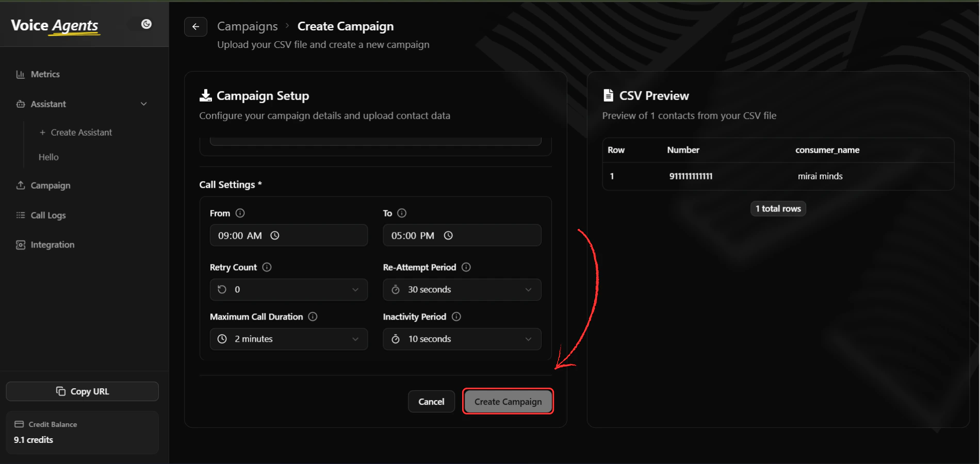Click the Campaign Setup download icon
This screenshot has height=464, width=980.
click(x=205, y=95)
